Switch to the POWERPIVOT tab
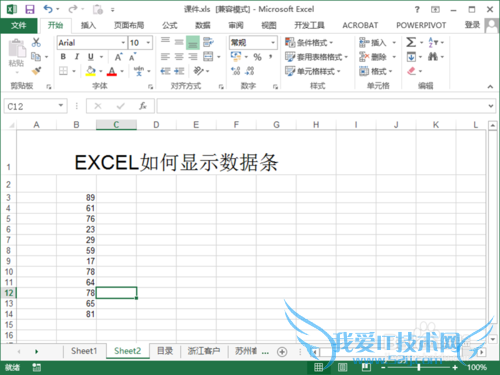Screen dimensions: 500x375 coord(421,25)
